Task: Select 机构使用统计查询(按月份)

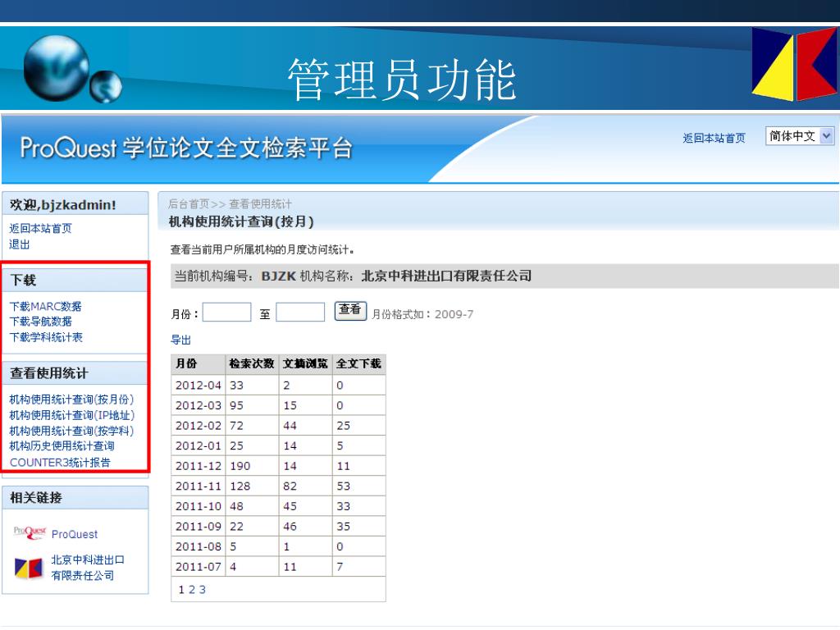Action: pos(71,399)
